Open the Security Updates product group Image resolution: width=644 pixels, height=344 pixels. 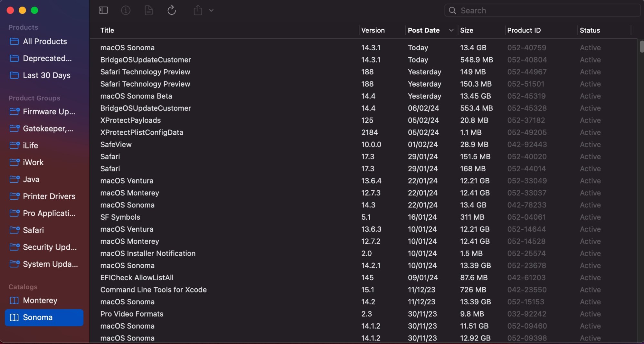44,247
